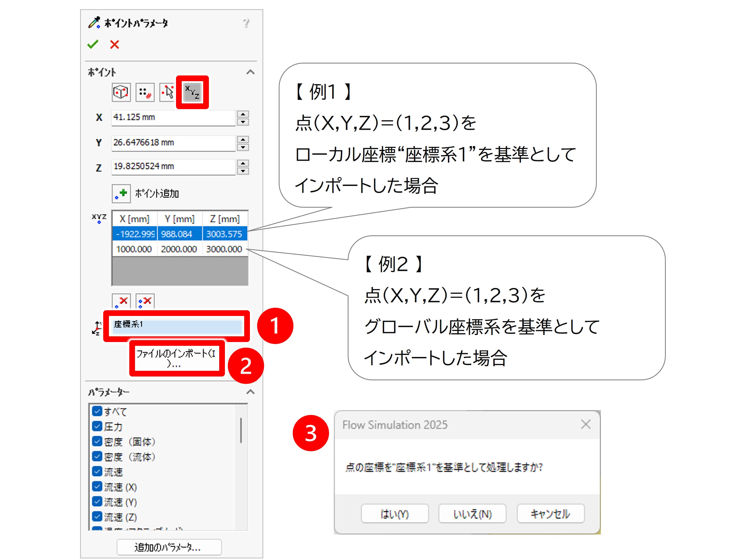
Task: Select the table cell 988.084
Action: pyautogui.click(x=180, y=234)
